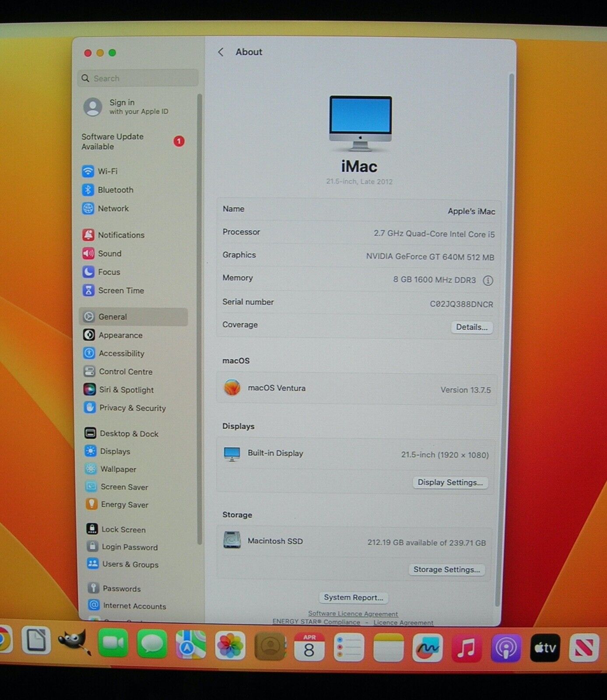Click the Macintosh SSD row
Screen dimensions: 607x700
click(x=355, y=542)
